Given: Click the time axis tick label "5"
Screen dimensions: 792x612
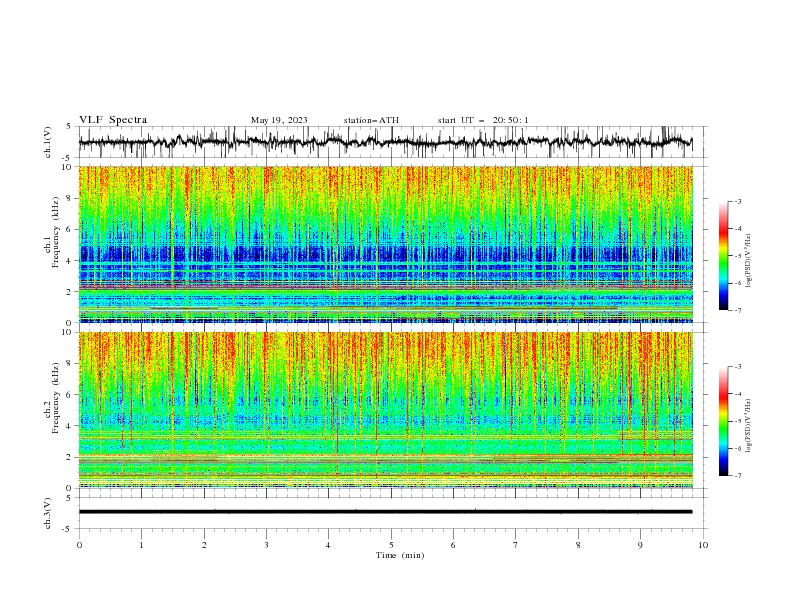Looking at the screenshot, I should pos(391,545).
